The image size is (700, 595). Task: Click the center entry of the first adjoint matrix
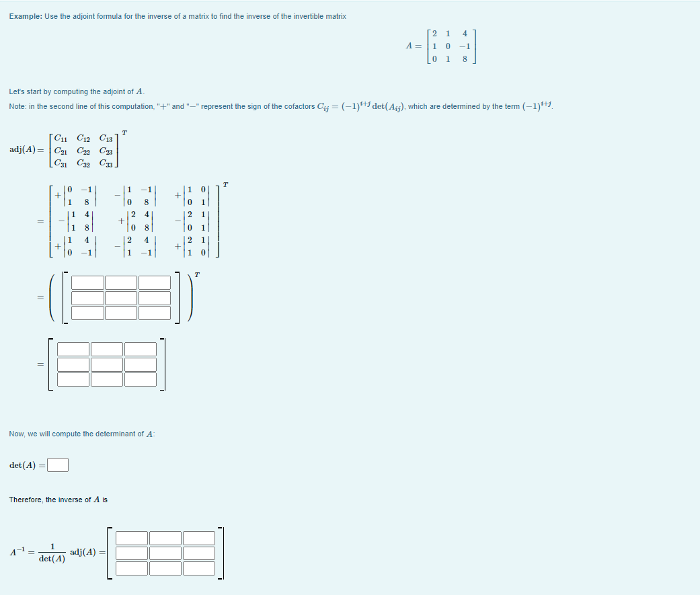point(122,298)
